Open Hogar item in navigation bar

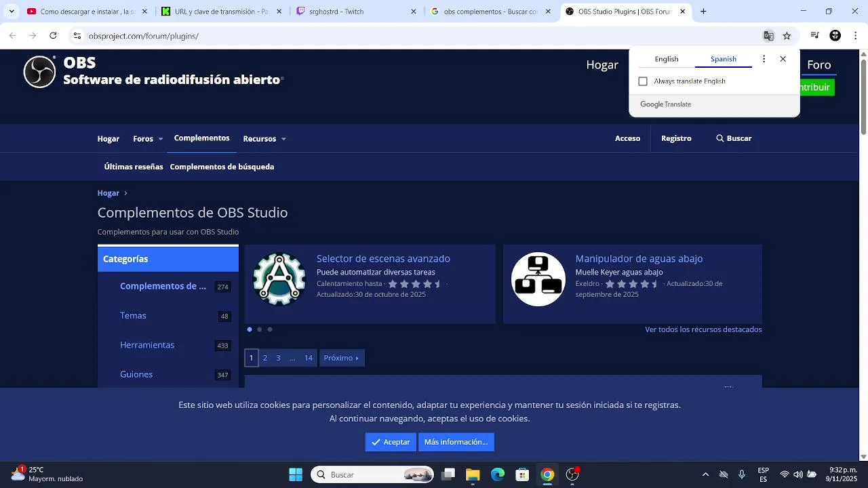108,138
